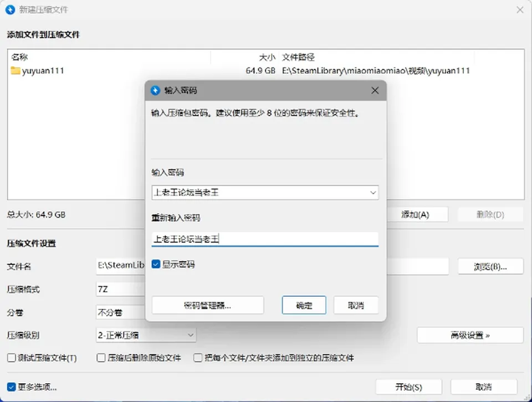Image resolution: width=532 pixels, height=402 pixels.
Task: Open the 分卷 不分卷 dropdown
Action: (x=121, y=312)
